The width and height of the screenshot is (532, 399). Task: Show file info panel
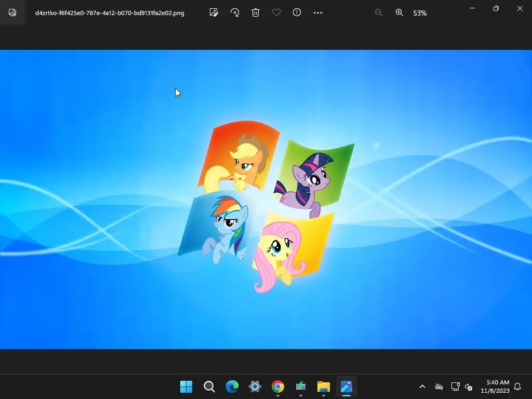297,13
